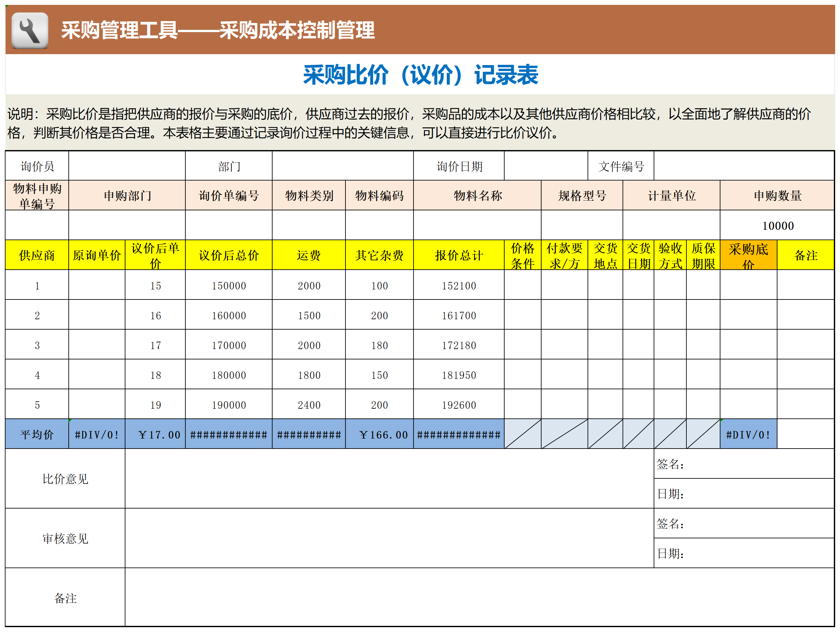The height and width of the screenshot is (632, 840).
Task: Select the 物料类别 header cell
Action: [309, 196]
